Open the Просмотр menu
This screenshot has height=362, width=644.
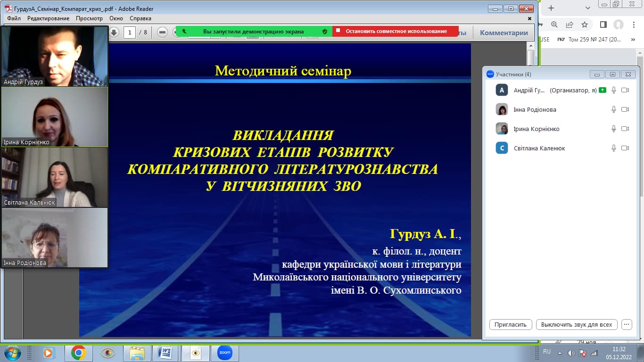tap(89, 18)
